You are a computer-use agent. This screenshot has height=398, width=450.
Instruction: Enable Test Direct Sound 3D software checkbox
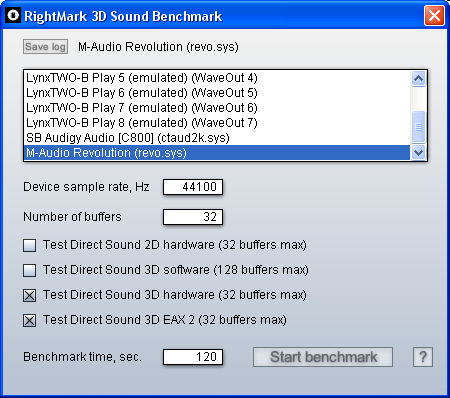click(x=29, y=270)
